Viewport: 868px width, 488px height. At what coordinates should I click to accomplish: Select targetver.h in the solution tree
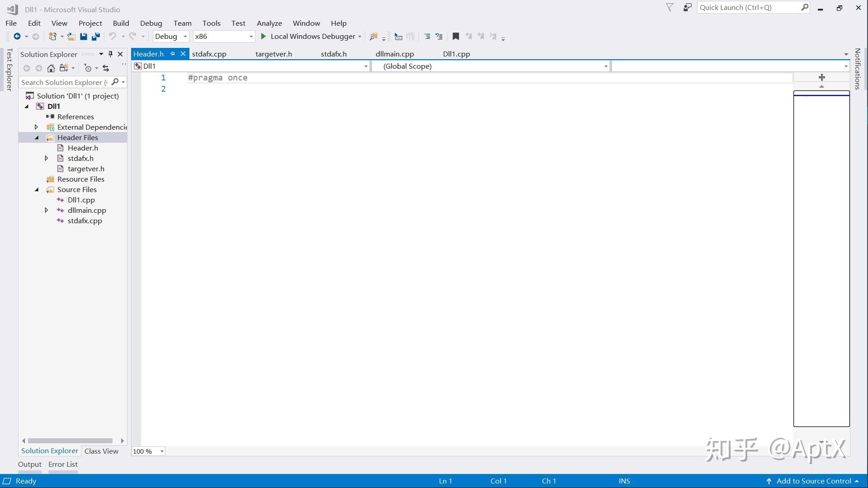(x=86, y=169)
